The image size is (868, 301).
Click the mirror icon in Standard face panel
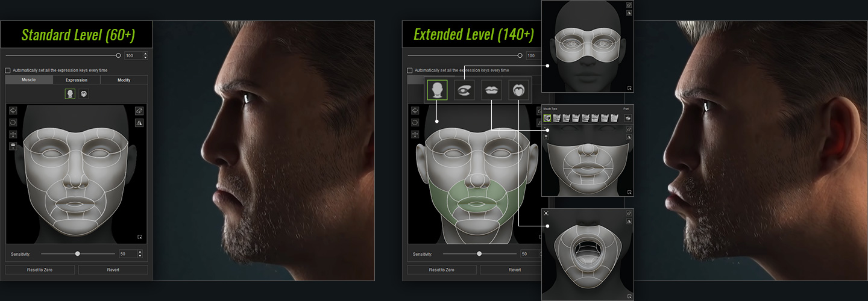pos(139,122)
